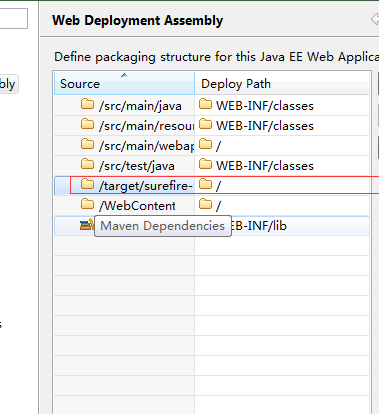This screenshot has height=414, width=379.
Task: Click deploy folder icon in /src/main/java row
Action: coord(205,104)
